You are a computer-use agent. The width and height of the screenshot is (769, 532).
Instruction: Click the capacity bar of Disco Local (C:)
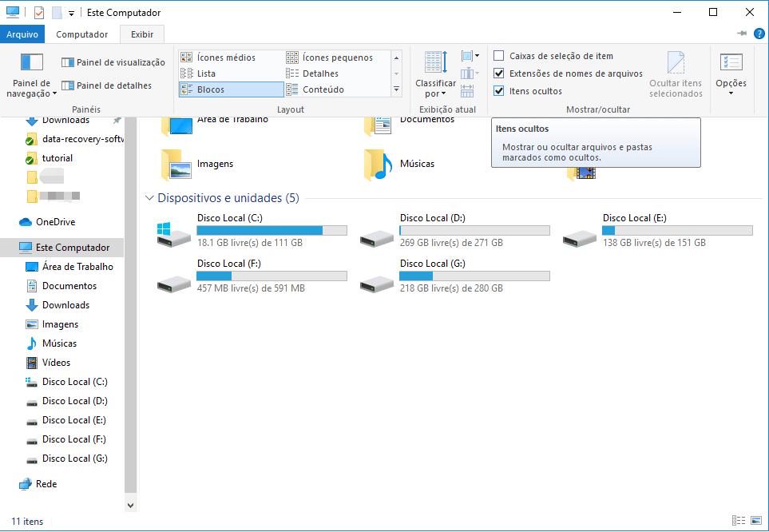272,229
